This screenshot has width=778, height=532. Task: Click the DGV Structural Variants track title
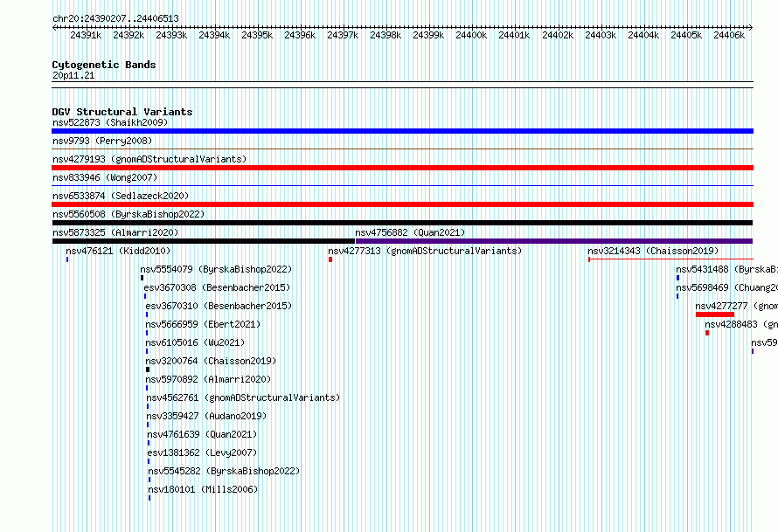(122, 112)
